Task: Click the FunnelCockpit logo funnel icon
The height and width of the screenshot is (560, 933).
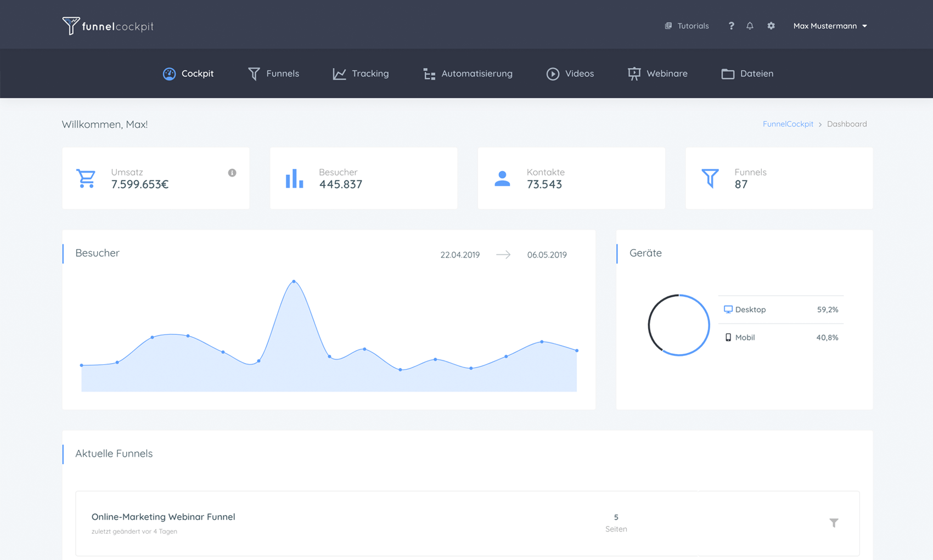Action: (x=70, y=24)
